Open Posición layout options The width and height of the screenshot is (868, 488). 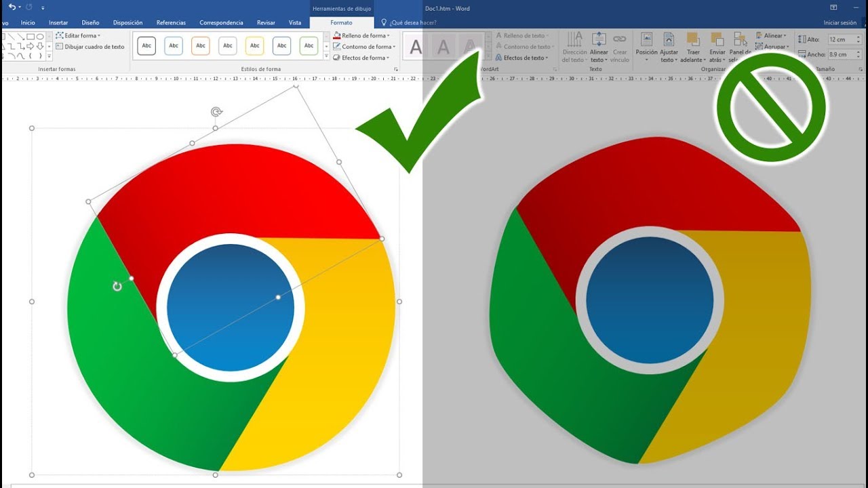pos(646,47)
